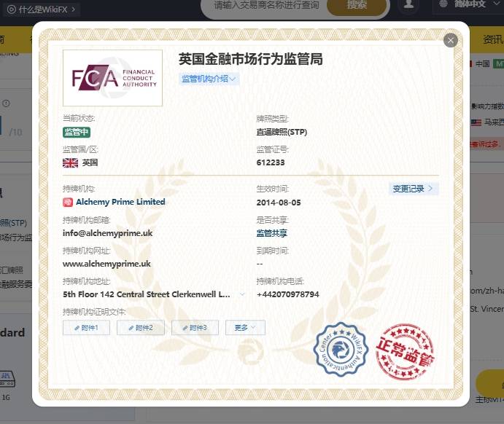Viewport: 504px width, 424px height.
Task: Click the red Alchemy Prime logo icon
Action: click(68, 203)
